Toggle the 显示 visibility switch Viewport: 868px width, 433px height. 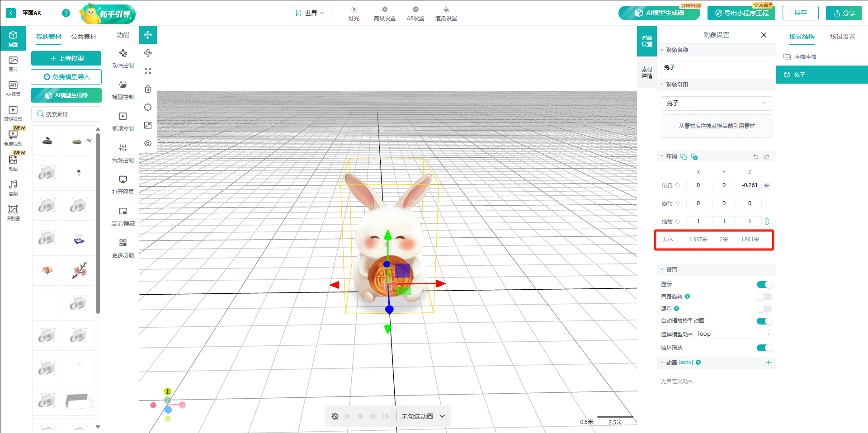[764, 284]
